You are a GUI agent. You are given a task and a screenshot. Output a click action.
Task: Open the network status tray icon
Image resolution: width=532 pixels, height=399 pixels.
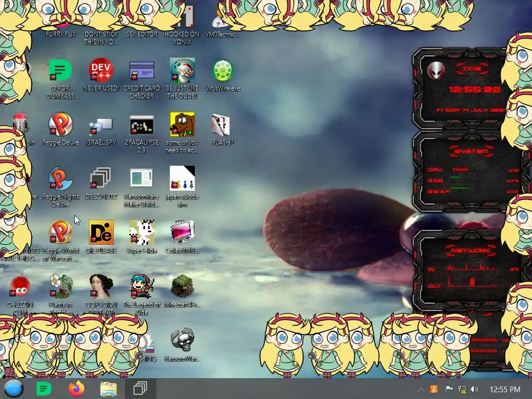point(461,389)
